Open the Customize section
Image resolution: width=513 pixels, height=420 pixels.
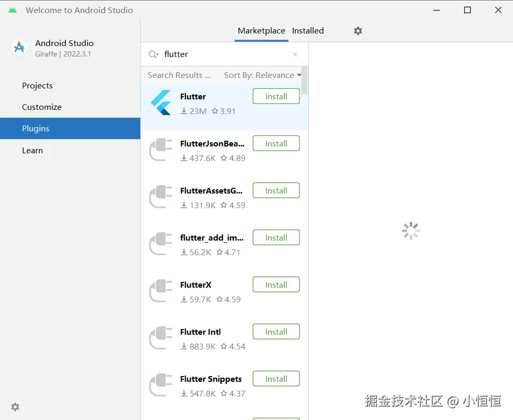[x=70, y=107]
